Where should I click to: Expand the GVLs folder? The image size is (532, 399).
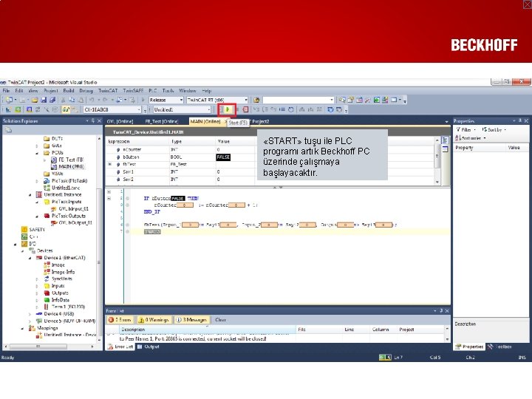(x=37, y=146)
